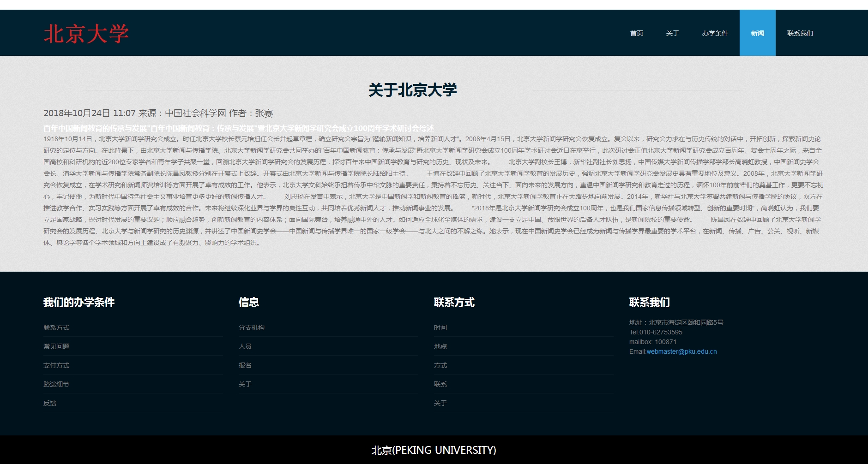Click the 北京大学 red logo
This screenshot has height=464, width=868.
86,34
